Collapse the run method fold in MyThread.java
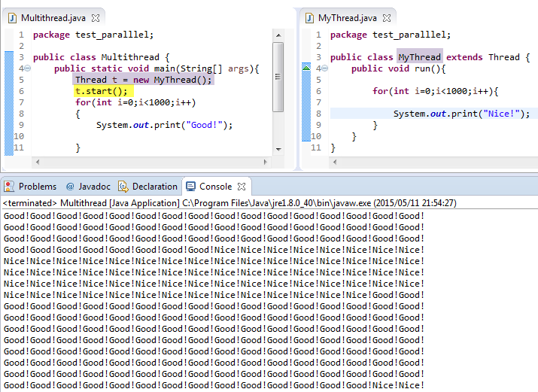This screenshot has height=392, width=538. click(324, 68)
